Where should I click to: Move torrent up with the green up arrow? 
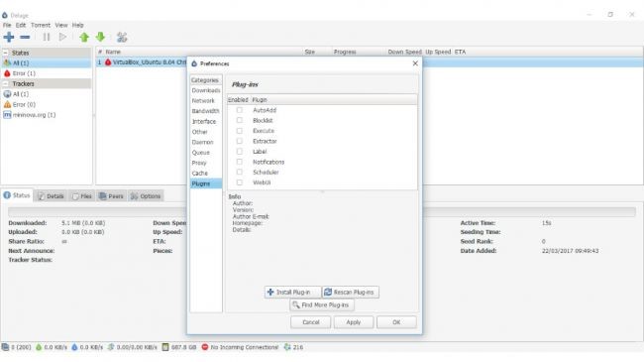pos(84,37)
